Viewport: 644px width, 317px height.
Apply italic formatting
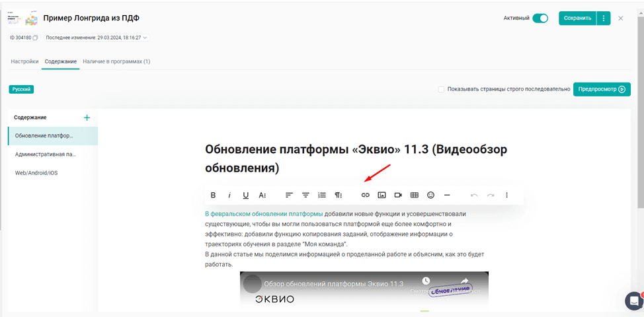[229, 195]
